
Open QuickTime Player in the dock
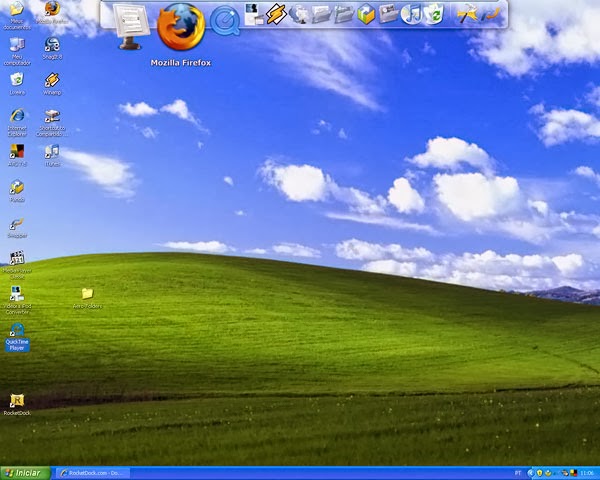coord(225,21)
